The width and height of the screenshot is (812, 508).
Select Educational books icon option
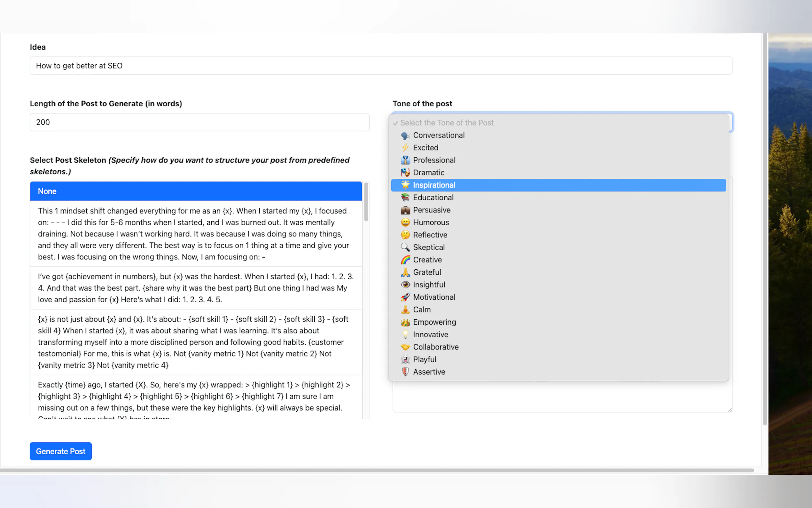[405, 198]
